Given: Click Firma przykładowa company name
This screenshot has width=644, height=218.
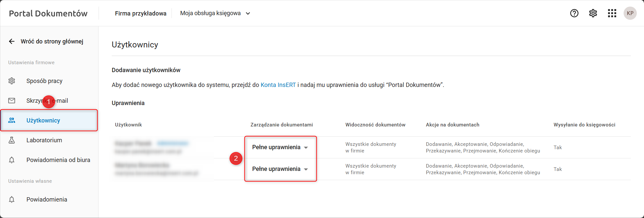Looking at the screenshot, I should coord(141,13).
